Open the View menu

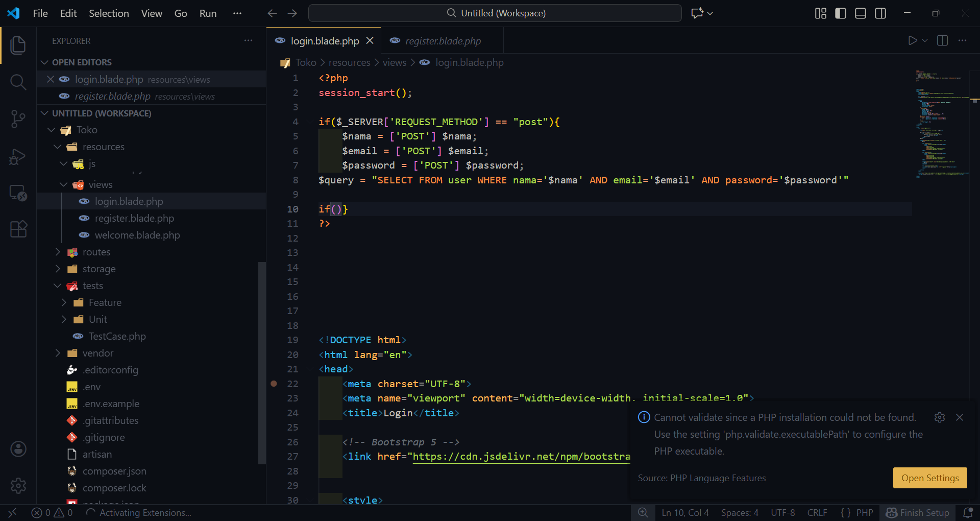coord(152,13)
